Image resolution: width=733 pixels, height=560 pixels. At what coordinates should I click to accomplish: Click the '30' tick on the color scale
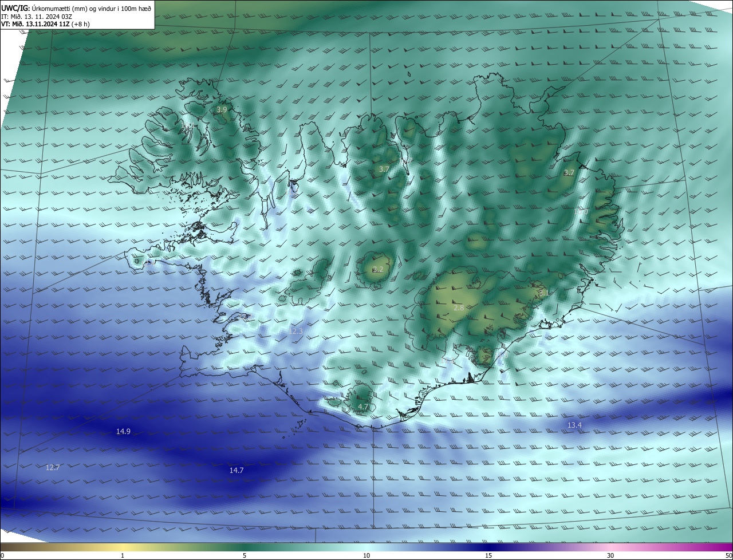(x=610, y=555)
